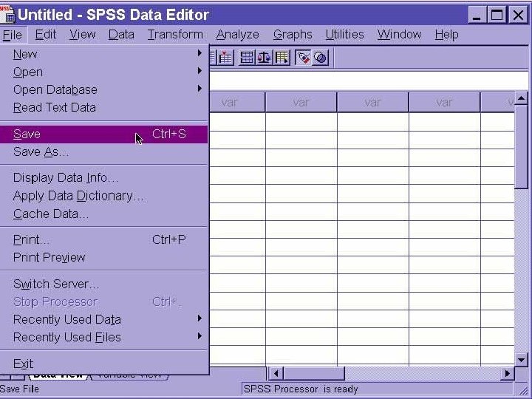This screenshot has width=532, height=399.
Task: Select the highlighted Save menu item
Action: coord(104,134)
